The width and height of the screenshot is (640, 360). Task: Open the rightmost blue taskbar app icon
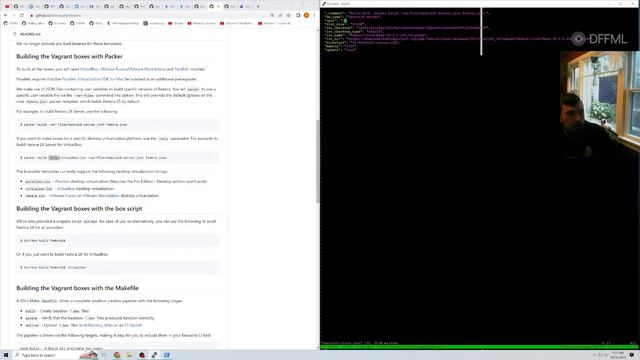tap(167, 355)
